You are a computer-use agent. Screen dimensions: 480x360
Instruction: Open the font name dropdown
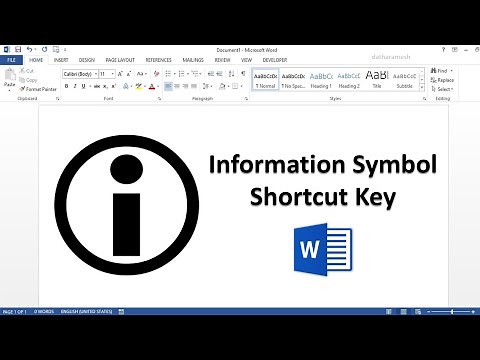(x=96, y=74)
